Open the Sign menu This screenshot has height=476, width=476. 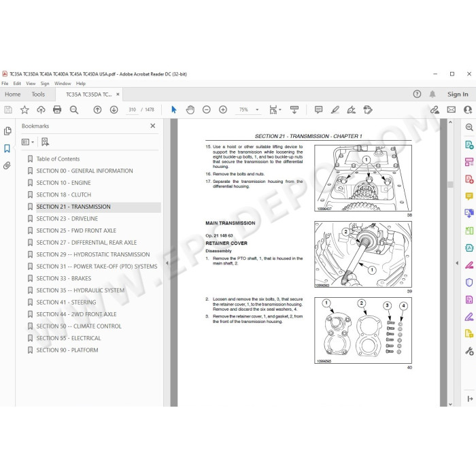pyautogui.click(x=45, y=84)
